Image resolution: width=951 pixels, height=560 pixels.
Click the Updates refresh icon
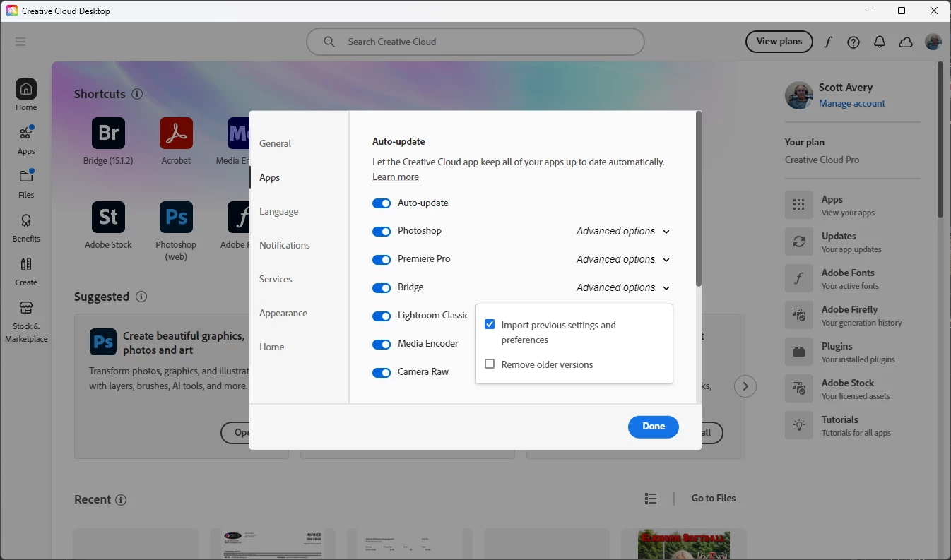(799, 242)
